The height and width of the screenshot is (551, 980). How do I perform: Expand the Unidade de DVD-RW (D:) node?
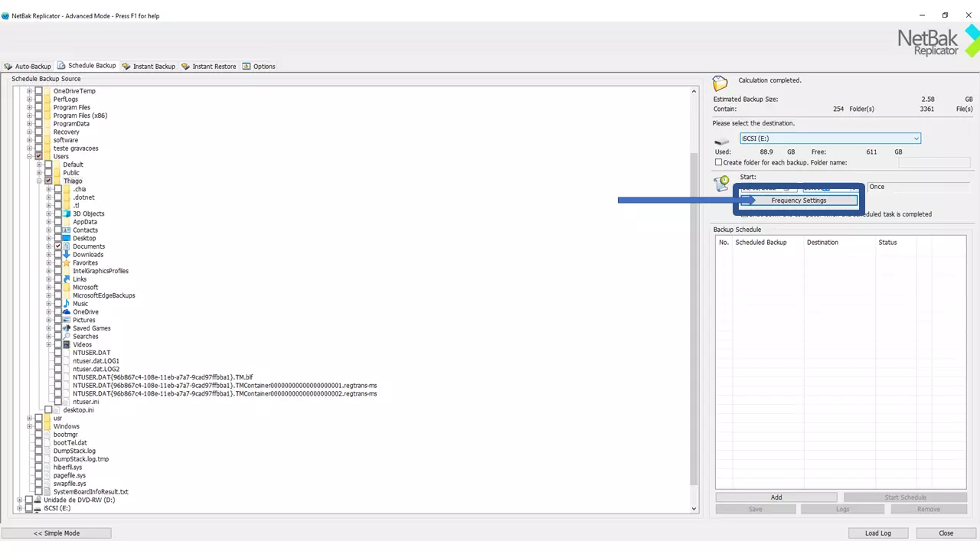pos(20,500)
